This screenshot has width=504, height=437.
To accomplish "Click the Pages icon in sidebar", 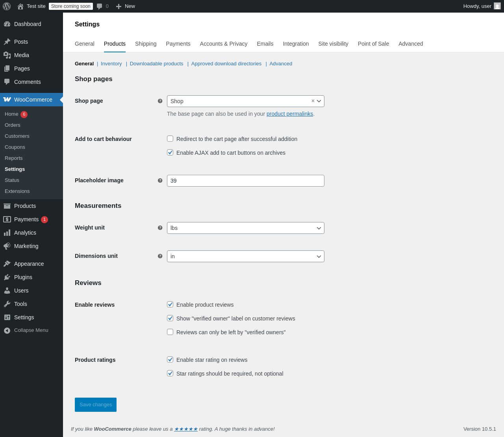I will [x=7, y=69].
